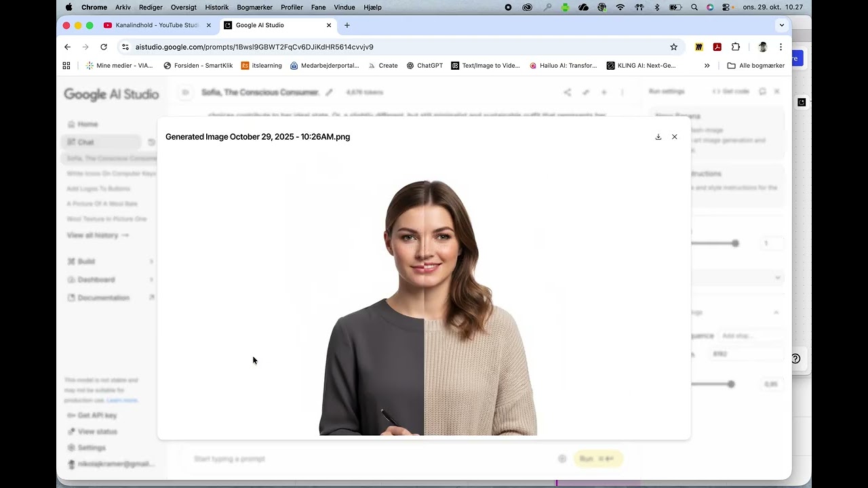
Task: Open Chrome's three-dot menu
Action: pos(781,47)
